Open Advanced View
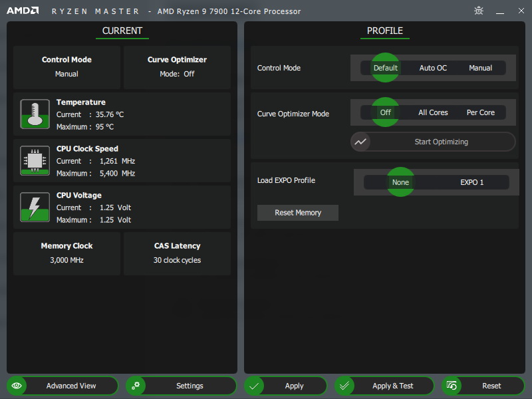This screenshot has width=532, height=399. point(63,386)
